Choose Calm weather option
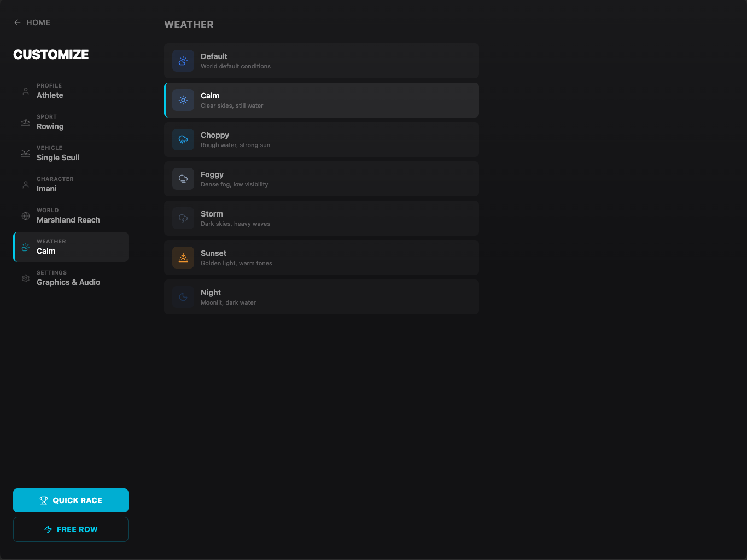Screen dimensions: 747x560 pyautogui.click(x=322, y=100)
